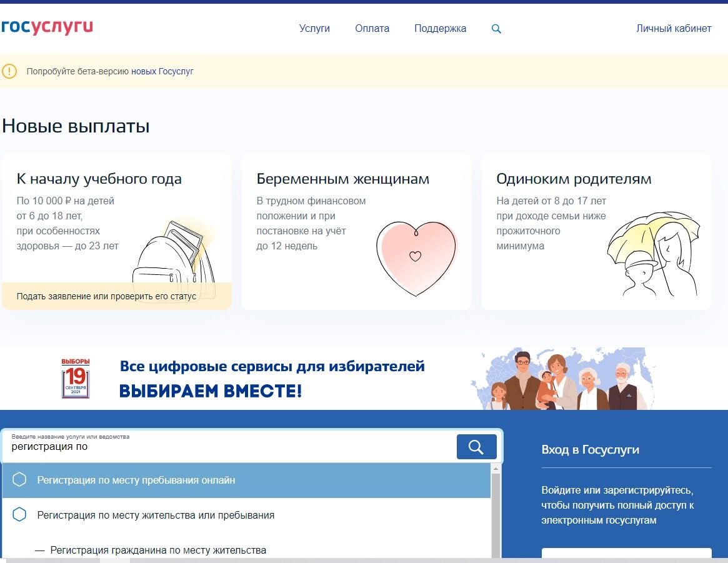Click text Войдите или зарегистрируйтесь
Screen dimensions: 728x563
tap(617, 490)
